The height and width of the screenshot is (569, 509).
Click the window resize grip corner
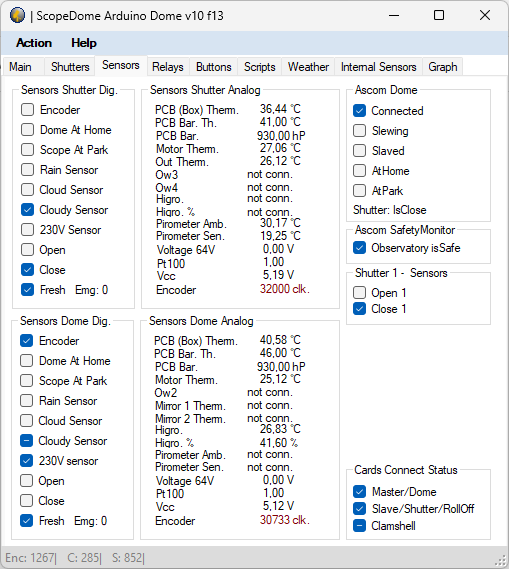501,561
